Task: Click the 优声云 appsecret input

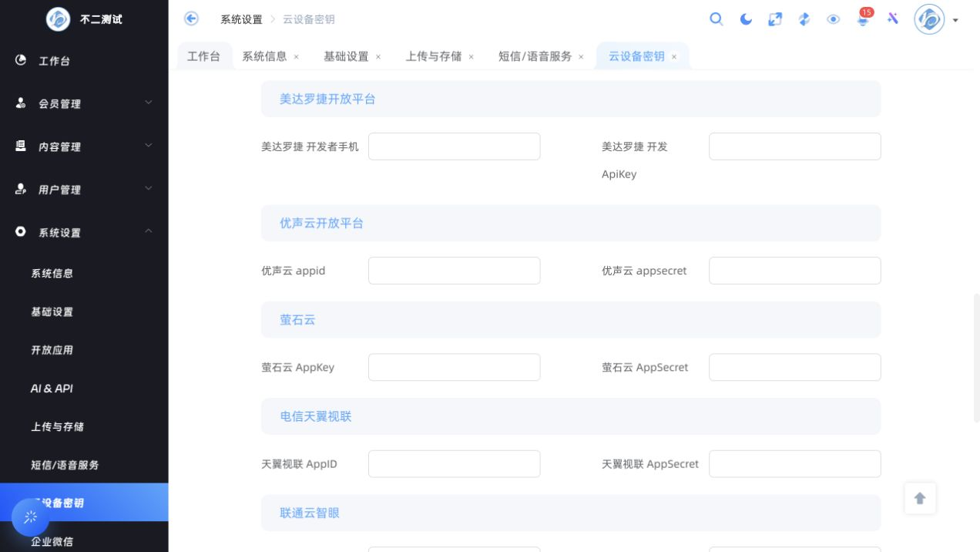Action: coord(795,271)
